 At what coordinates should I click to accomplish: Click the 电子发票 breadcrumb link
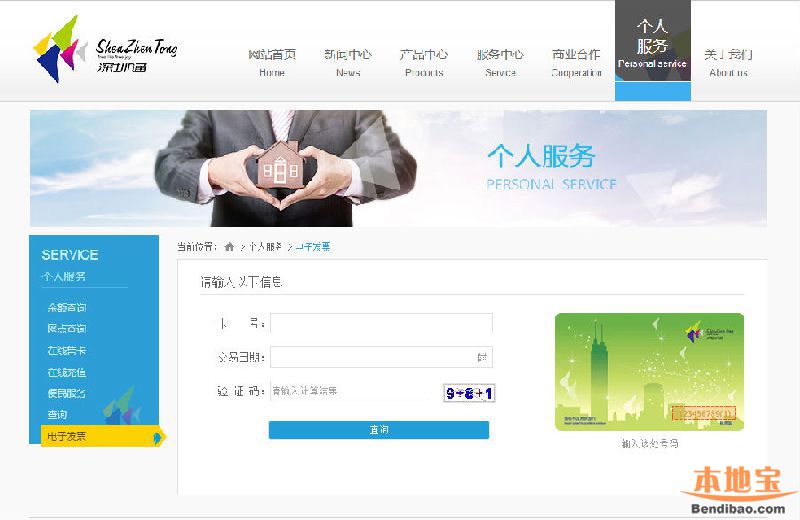tap(313, 247)
